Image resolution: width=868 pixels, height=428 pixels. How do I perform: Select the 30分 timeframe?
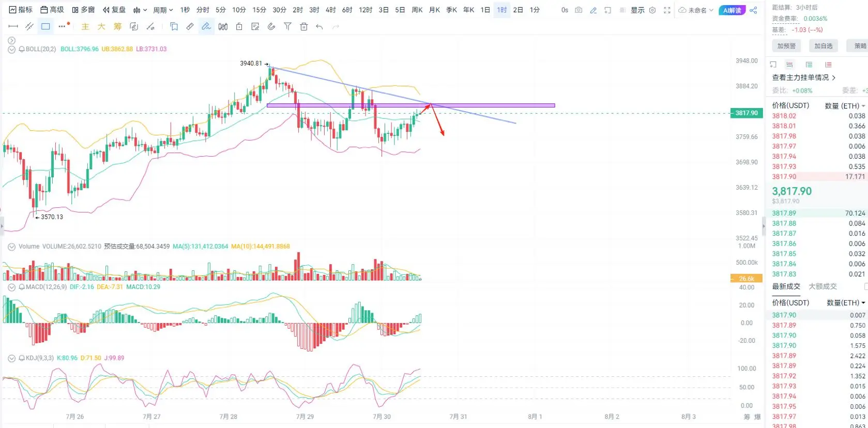(280, 10)
